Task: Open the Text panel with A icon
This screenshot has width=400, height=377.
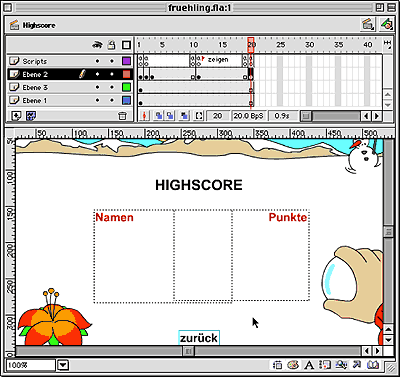Action: 309,365
